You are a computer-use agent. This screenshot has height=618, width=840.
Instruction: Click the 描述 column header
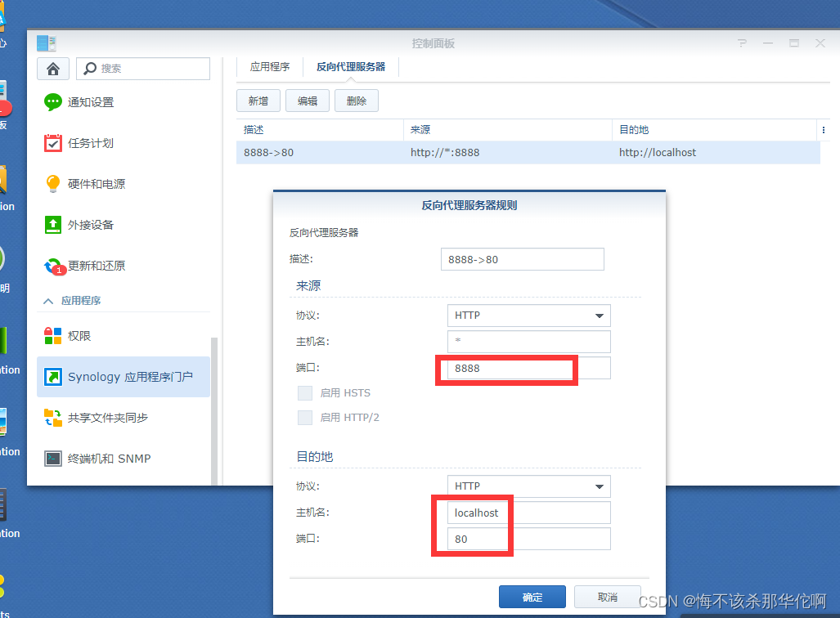pyautogui.click(x=320, y=130)
